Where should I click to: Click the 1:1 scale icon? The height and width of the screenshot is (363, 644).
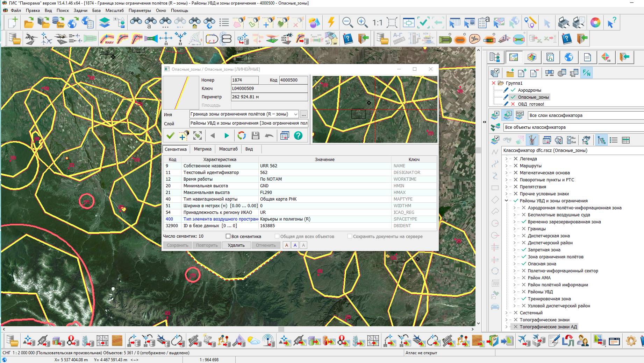(x=377, y=23)
